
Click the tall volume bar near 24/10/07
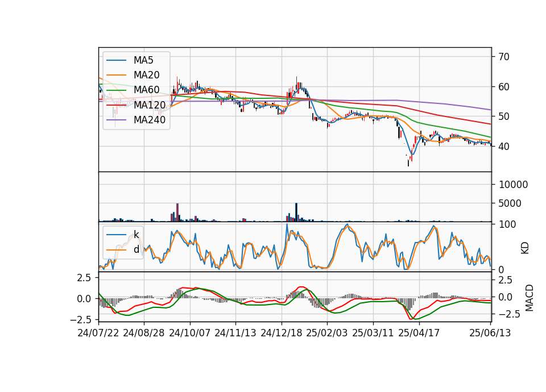pyautogui.click(x=177, y=212)
